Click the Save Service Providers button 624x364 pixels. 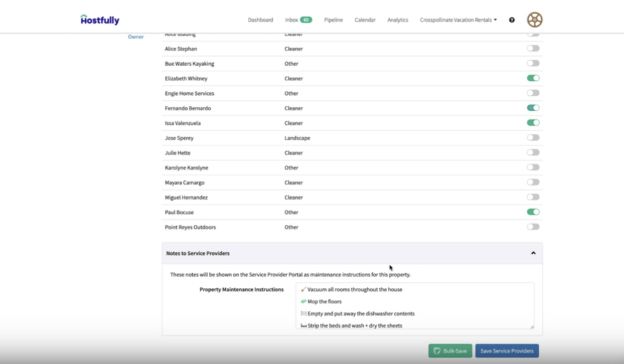tap(507, 350)
